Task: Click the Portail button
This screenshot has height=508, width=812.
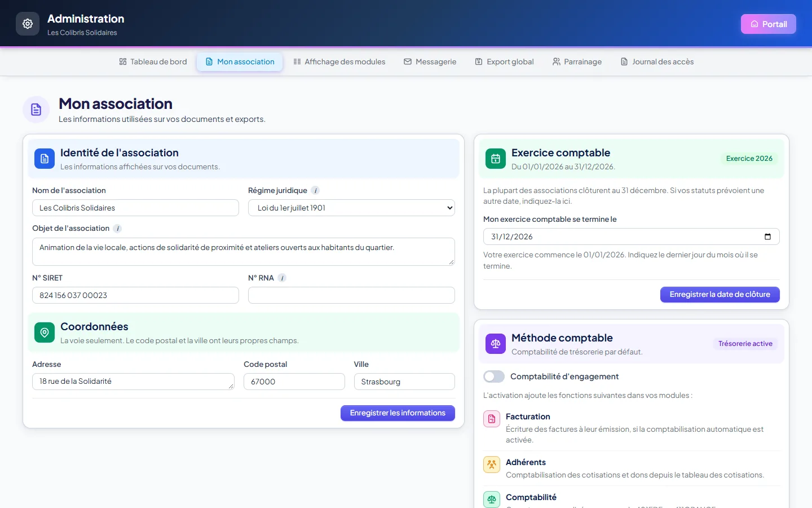Action: click(x=769, y=24)
